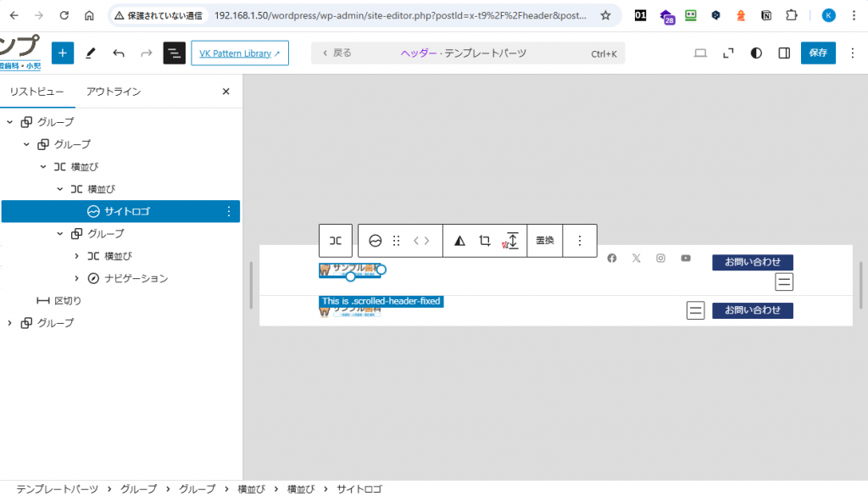This screenshot has width=868, height=496.
Task: Select the 区切り separator block in list
Action: (x=68, y=300)
